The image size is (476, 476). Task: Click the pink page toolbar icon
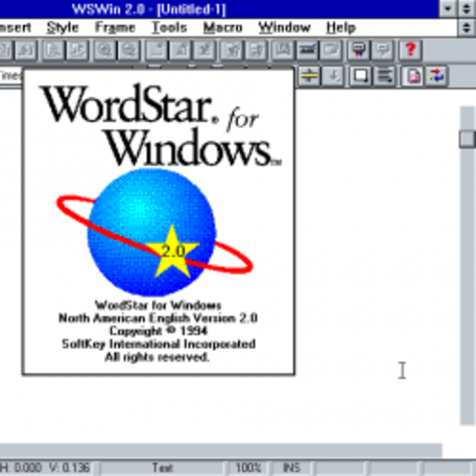click(413, 76)
